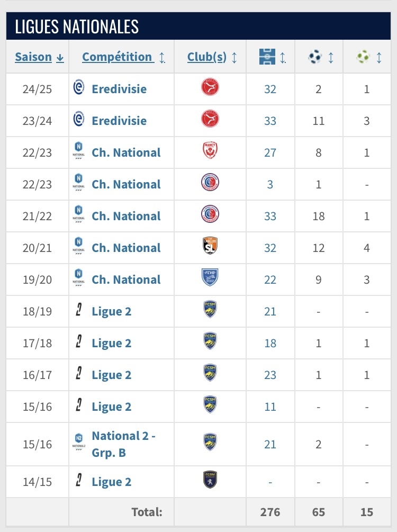Open Ligue 2 link for 14/15 season

point(111,482)
